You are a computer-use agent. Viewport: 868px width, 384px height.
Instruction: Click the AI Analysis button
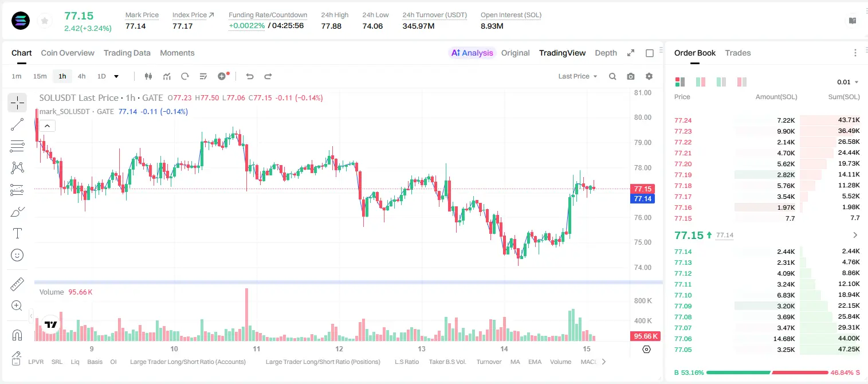click(x=472, y=53)
